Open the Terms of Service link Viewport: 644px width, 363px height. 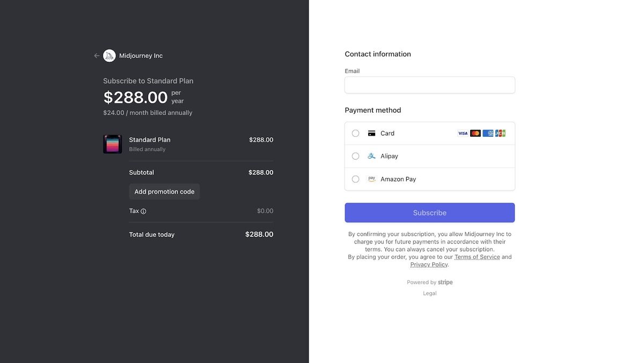point(477,257)
